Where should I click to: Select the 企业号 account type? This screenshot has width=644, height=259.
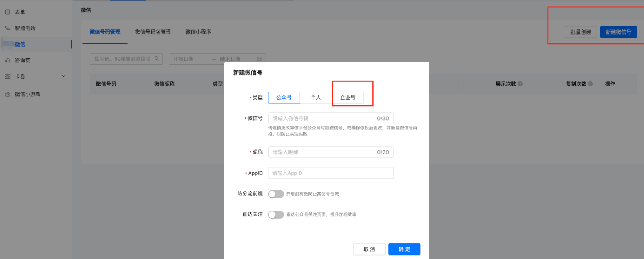(348, 98)
